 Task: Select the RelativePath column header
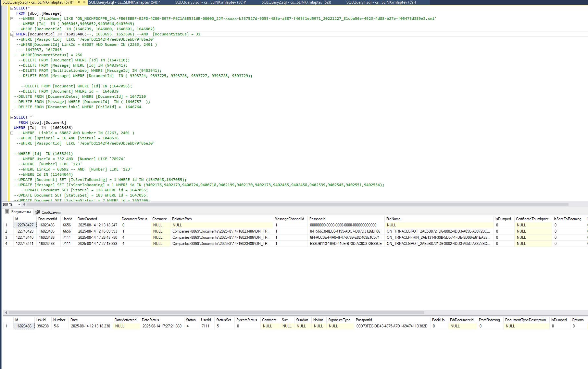coord(221,219)
